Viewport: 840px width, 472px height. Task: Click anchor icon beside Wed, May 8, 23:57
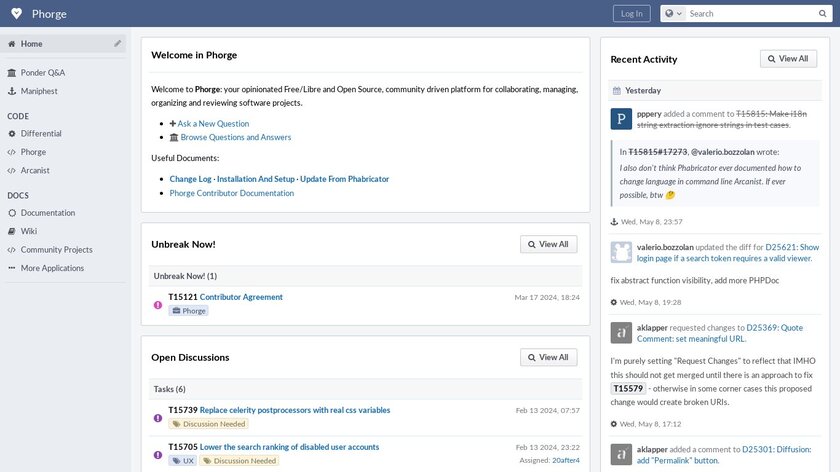614,222
